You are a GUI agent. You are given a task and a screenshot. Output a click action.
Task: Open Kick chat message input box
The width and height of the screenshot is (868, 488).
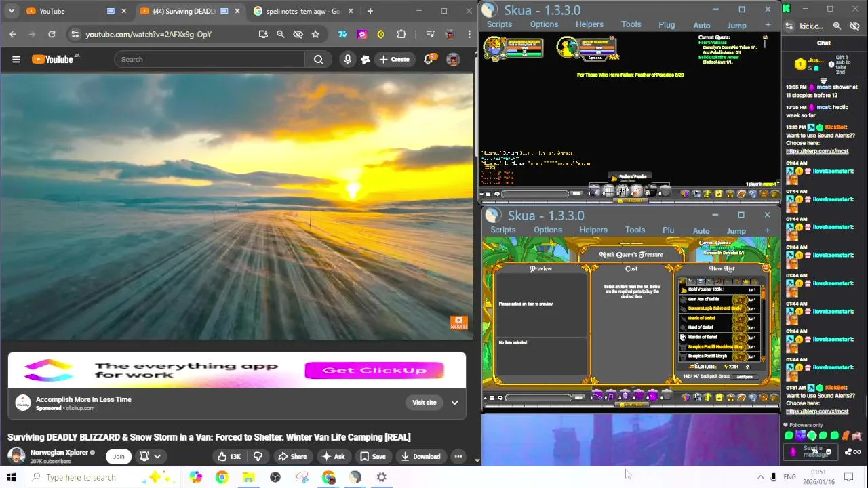[x=812, y=451]
